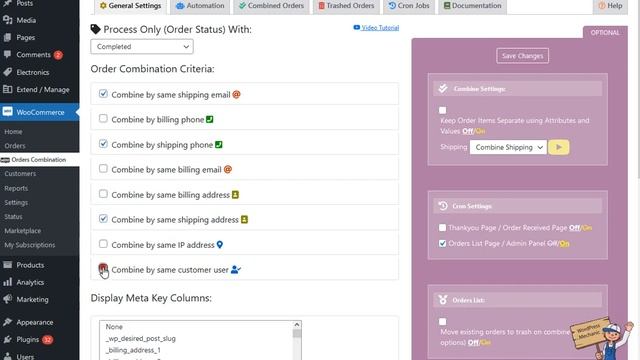Image resolution: width=640 pixels, height=360 pixels.
Task: Click the phone icon beside shipping phone
Action: [219, 144]
